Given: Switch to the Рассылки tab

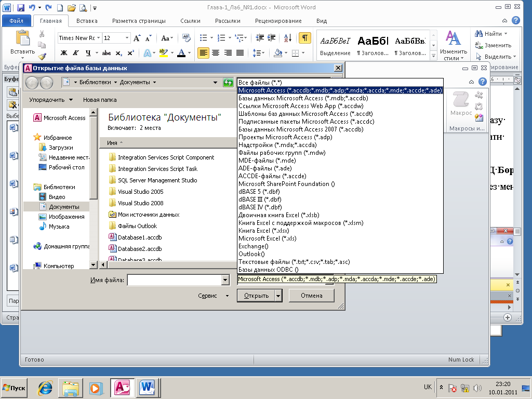Looking at the screenshot, I should (x=228, y=21).
